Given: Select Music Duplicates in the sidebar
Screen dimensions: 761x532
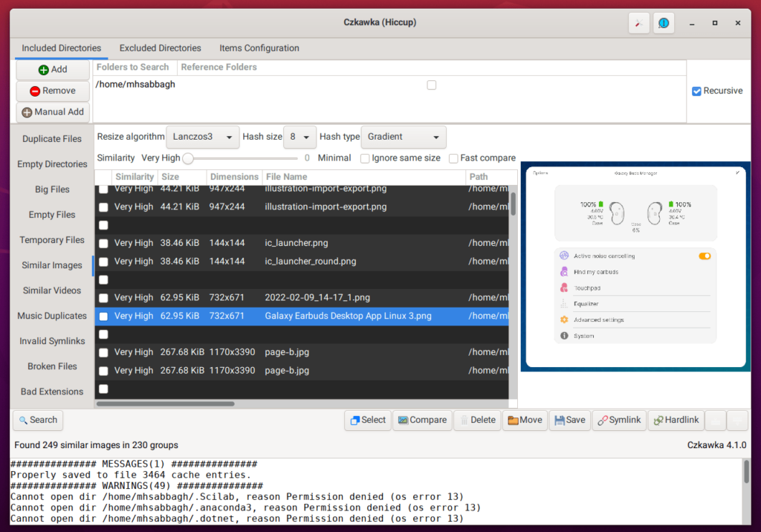Looking at the screenshot, I should pos(52,316).
